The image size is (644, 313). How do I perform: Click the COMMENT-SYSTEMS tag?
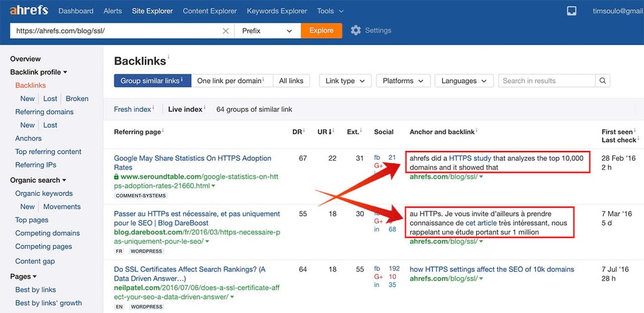tap(141, 196)
